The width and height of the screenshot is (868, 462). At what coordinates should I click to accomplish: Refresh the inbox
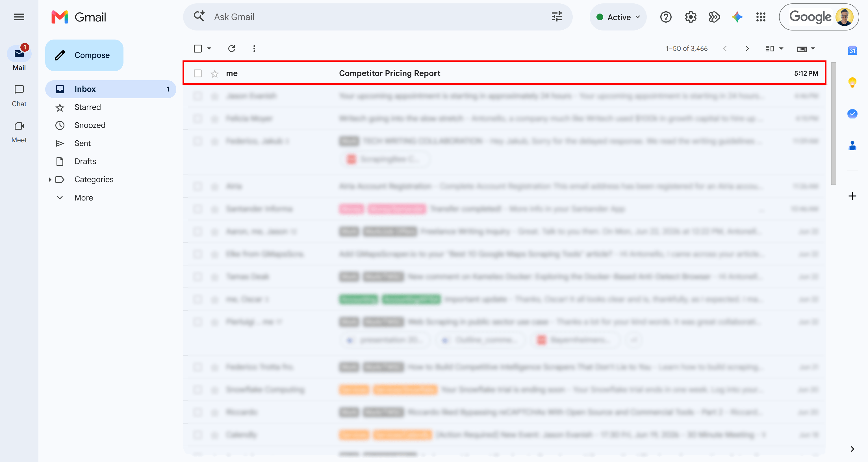tap(231, 49)
